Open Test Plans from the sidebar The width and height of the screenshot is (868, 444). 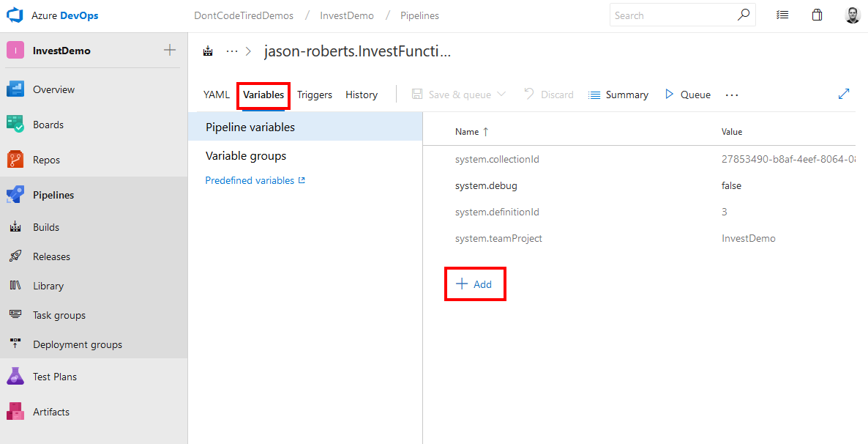[x=53, y=376]
